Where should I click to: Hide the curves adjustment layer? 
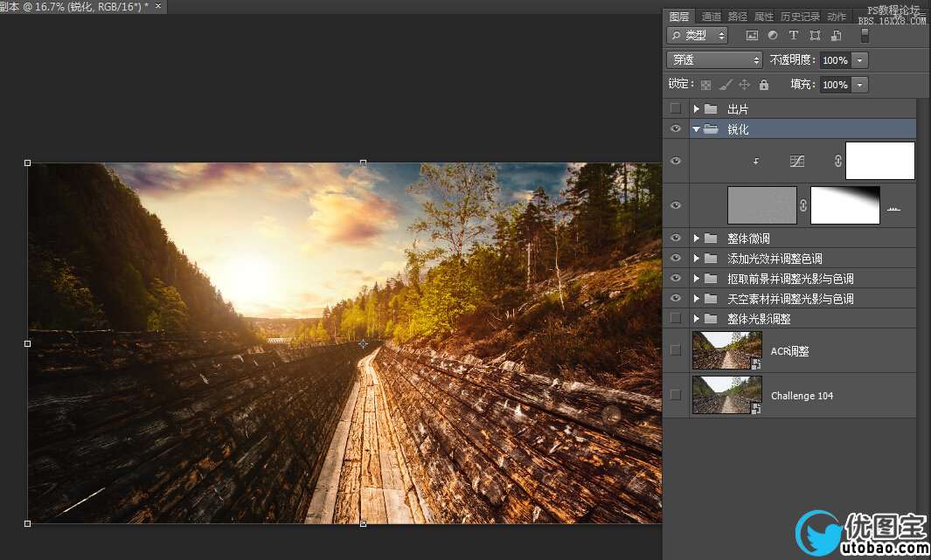tap(675, 161)
